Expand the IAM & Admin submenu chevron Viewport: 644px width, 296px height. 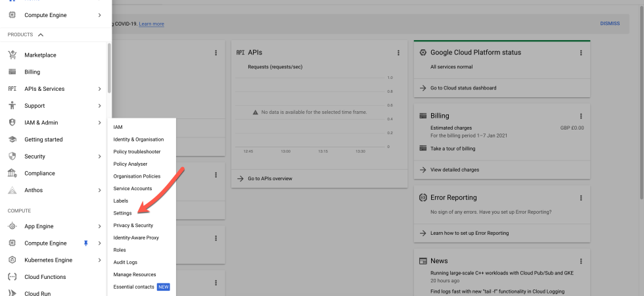(99, 122)
